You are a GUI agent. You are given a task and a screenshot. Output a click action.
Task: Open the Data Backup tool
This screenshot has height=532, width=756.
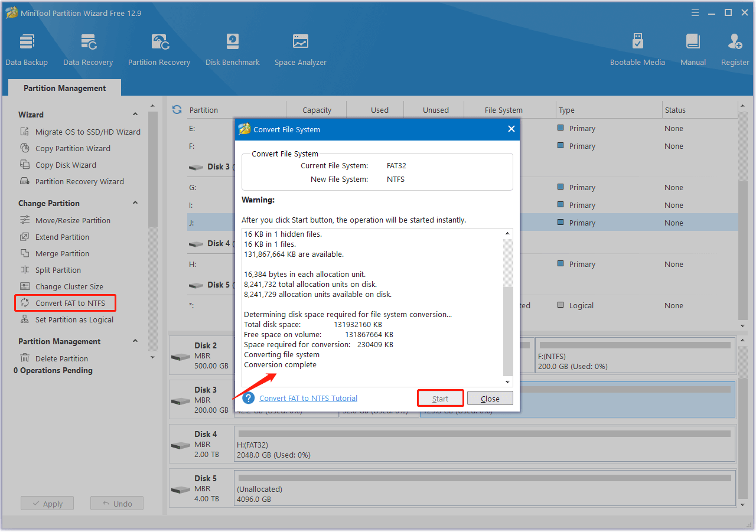pos(27,50)
